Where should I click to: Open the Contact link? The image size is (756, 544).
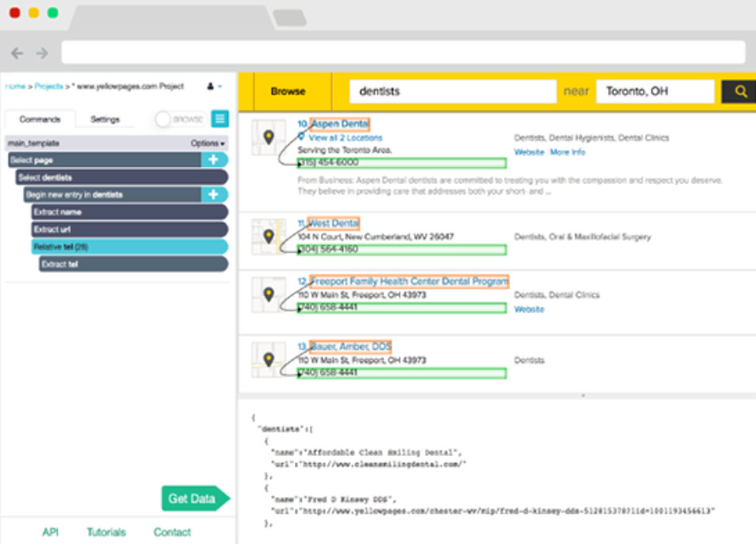tap(172, 532)
